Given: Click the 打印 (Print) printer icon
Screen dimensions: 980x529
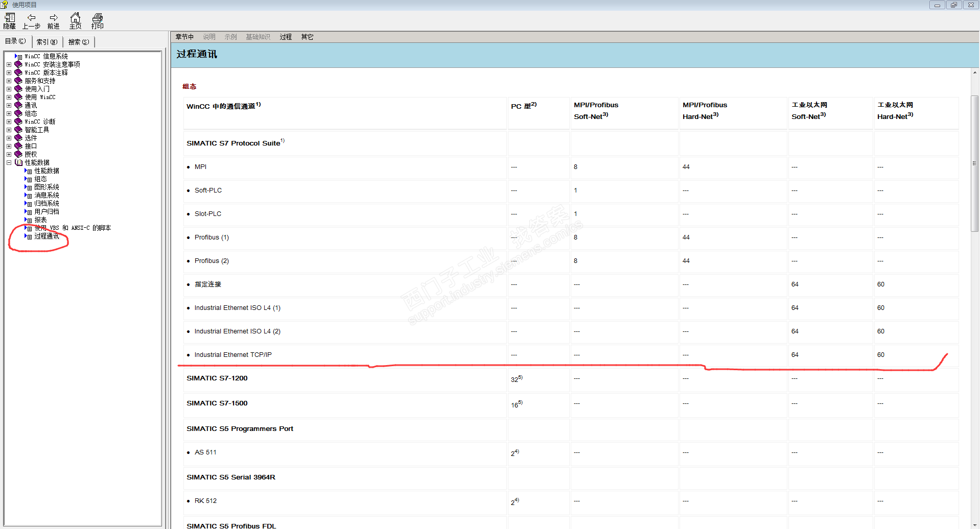Looking at the screenshot, I should (x=98, y=17).
